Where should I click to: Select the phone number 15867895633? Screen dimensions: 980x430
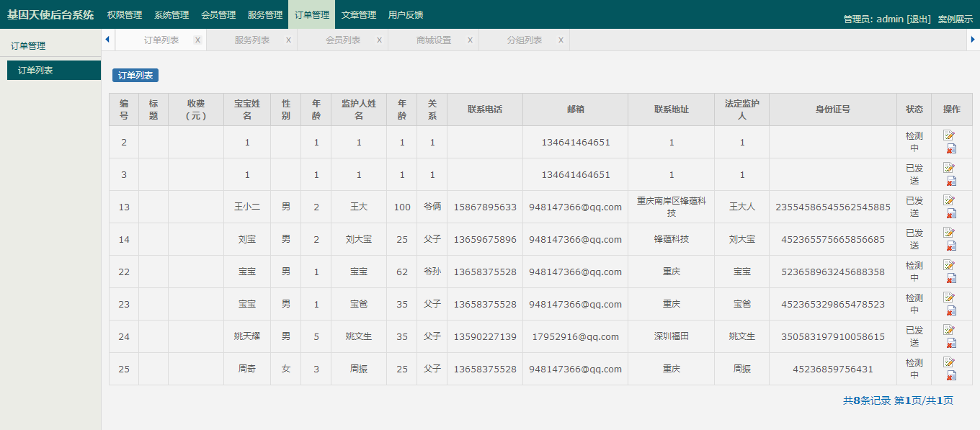[x=485, y=207]
